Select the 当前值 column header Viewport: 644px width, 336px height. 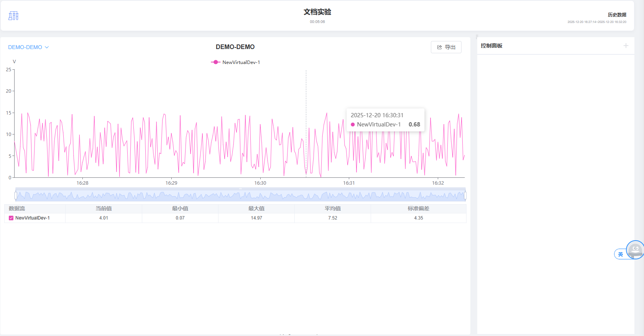(103, 208)
